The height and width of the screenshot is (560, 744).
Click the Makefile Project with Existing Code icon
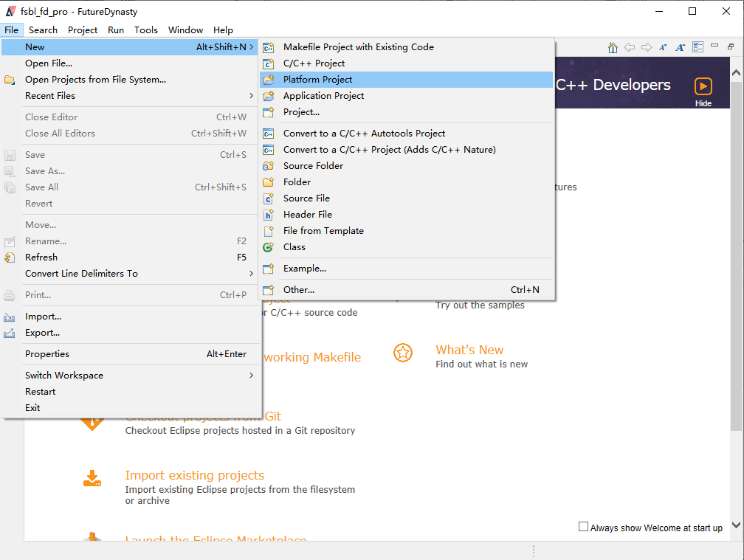[x=269, y=47]
